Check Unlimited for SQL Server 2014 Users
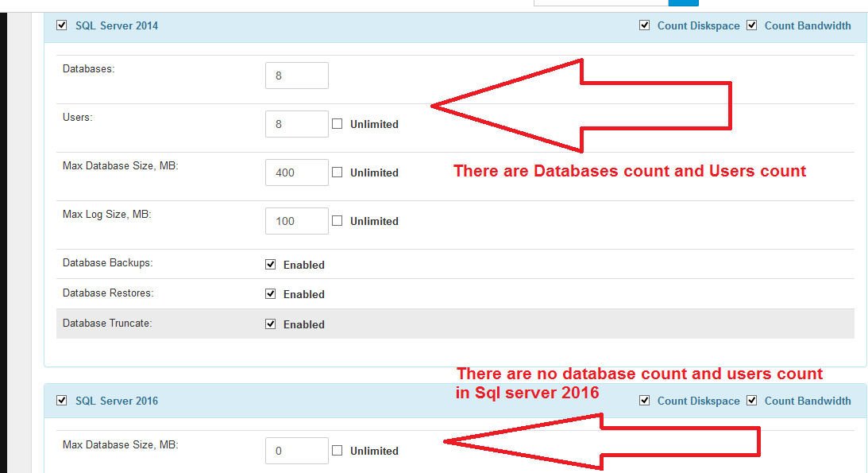Screen dimensions: 868x473 [338, 124]
